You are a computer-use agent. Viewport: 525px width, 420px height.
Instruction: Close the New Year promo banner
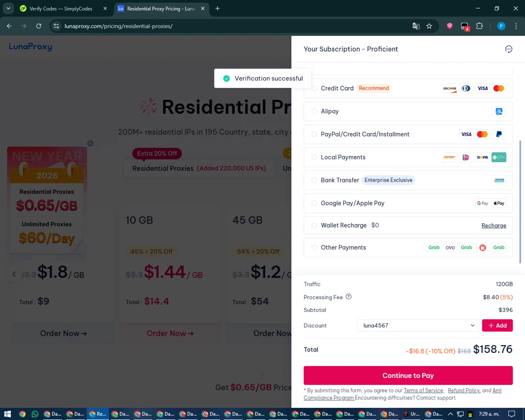[90, 143]
